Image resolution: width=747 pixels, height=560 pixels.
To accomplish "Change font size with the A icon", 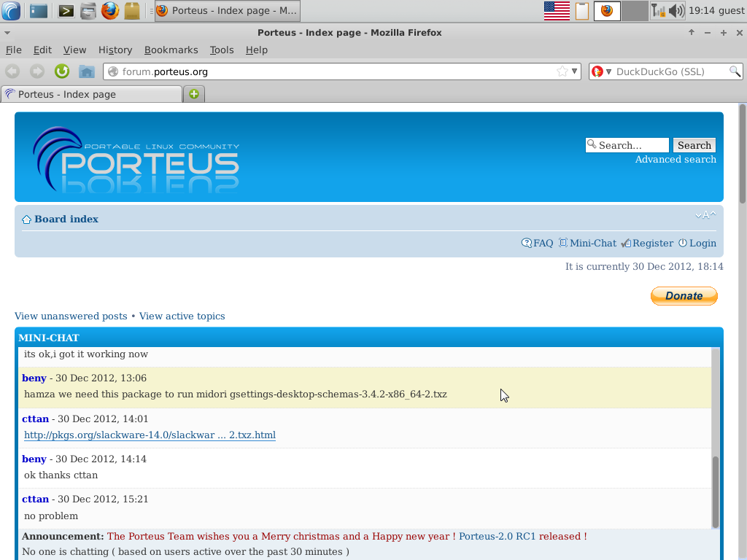I will [x=705, y=215].
